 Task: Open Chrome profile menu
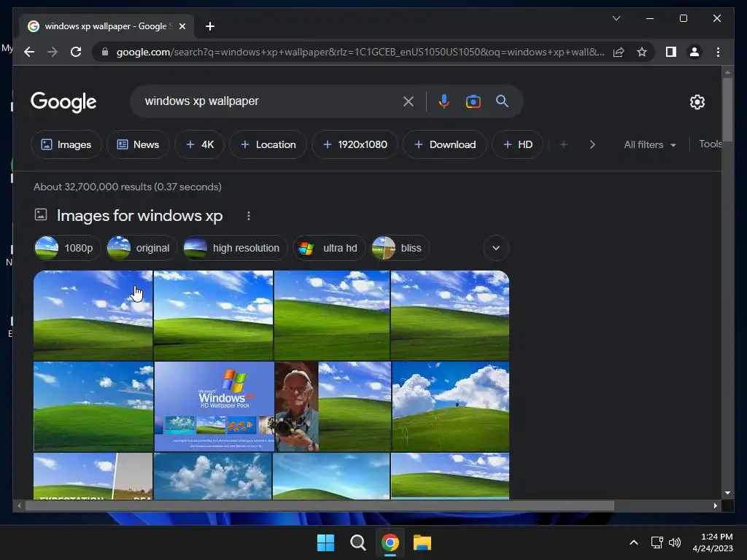coord(694,52)
